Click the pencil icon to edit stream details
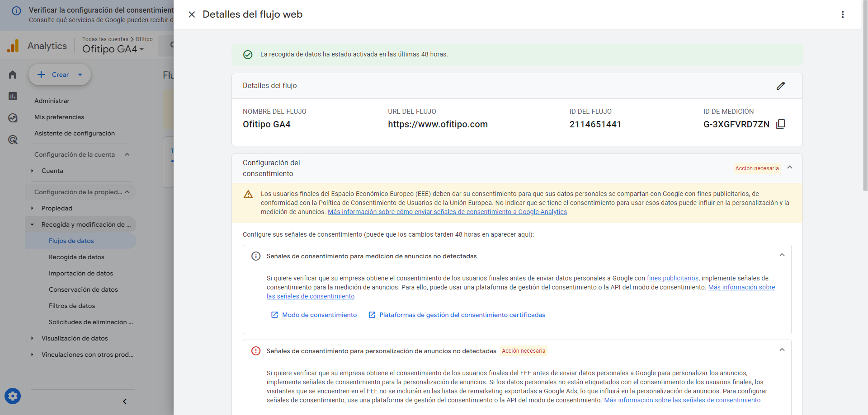 pyautogui.click(x=780, y=86)
